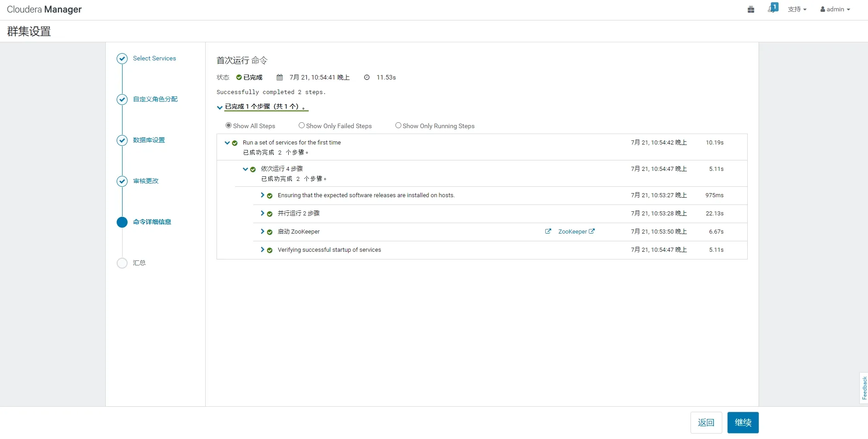Select Show Only Failed Steps
868x439 pixels.
301,125
